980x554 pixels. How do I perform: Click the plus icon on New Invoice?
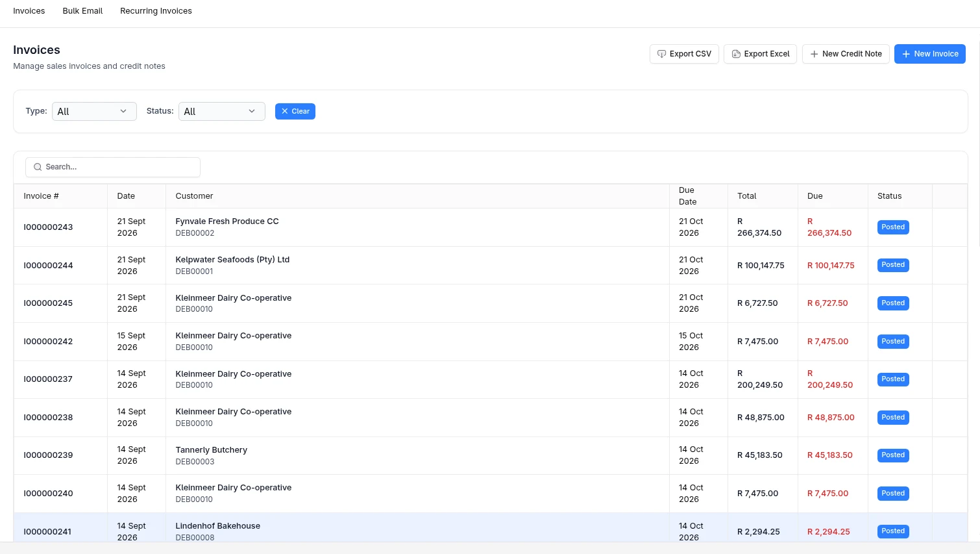906,54
